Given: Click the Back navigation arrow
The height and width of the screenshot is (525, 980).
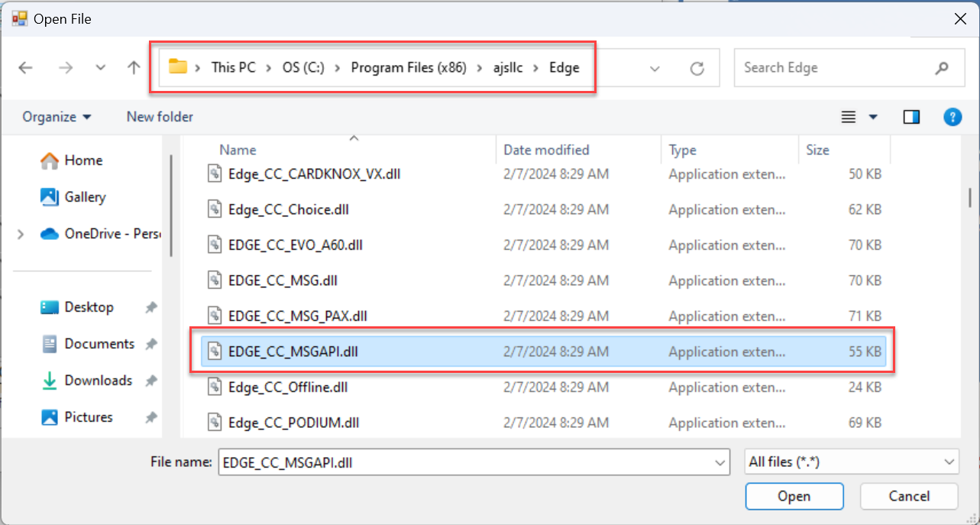Looking at the screenshot, I should [x=26, y=68].
